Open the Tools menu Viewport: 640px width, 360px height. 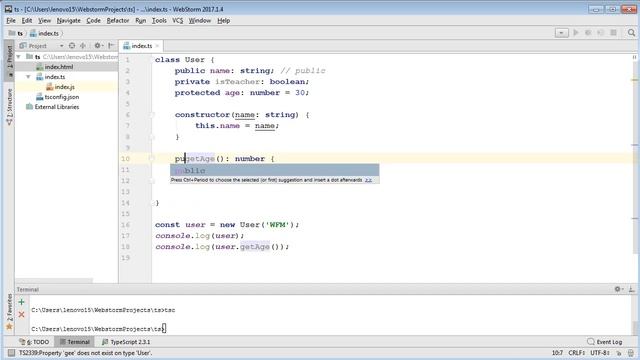click(x=159, y=20)
